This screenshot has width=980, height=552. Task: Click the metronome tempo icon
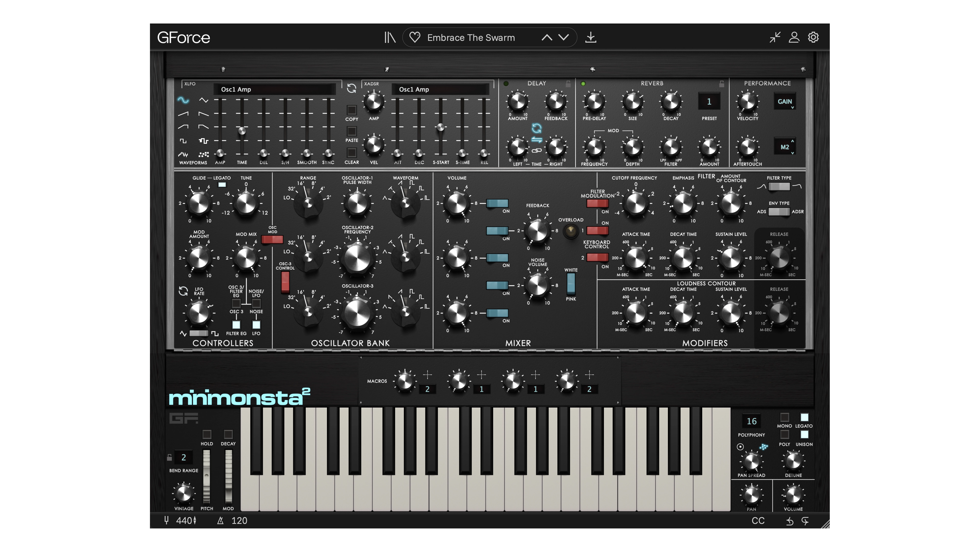tap(220, 520)
